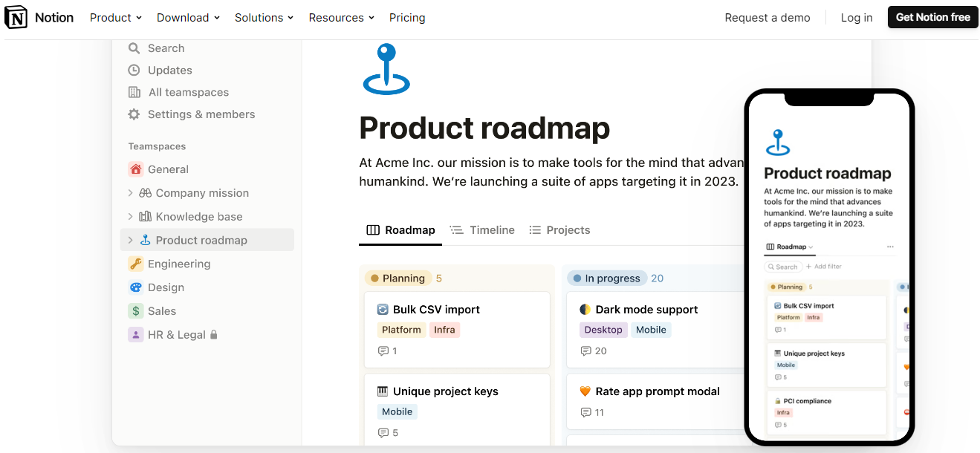The image size is (980, 453).
Task: Click the Search field in phone mockup
Action: tap(783, 267)
